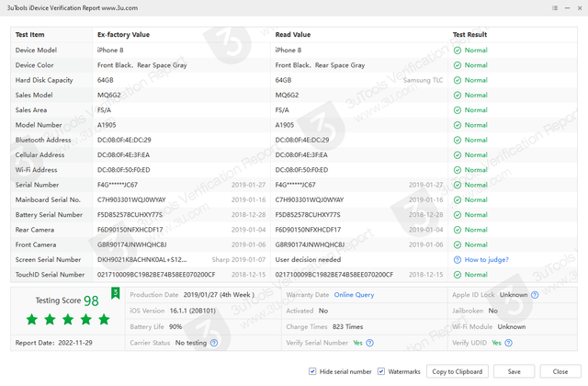Click Normal check icon for Device Color

[x=458, y=65]
